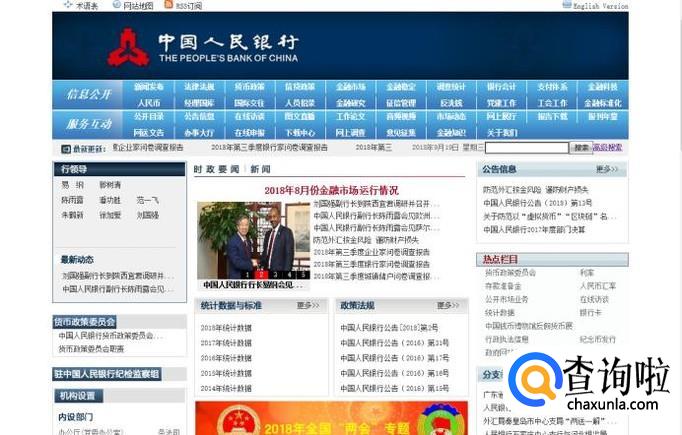
Task: Open 纪念币发行 hot topic link
Action: (598, 339)
